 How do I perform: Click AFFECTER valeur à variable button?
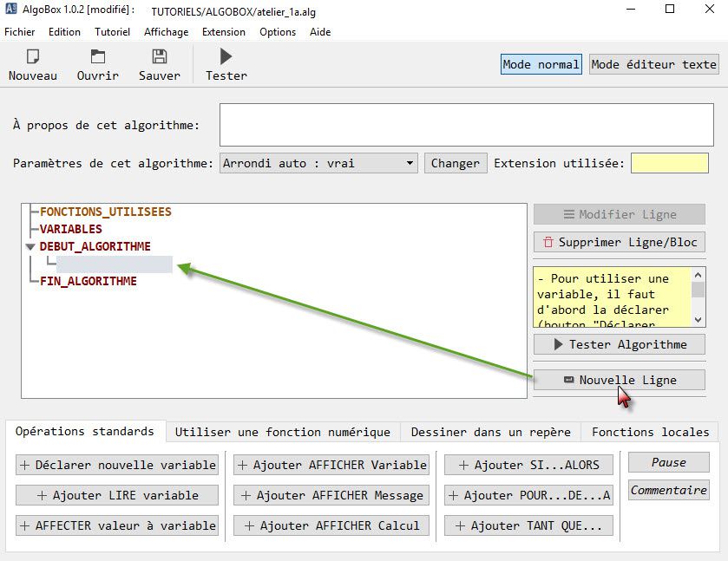(117, 525)
